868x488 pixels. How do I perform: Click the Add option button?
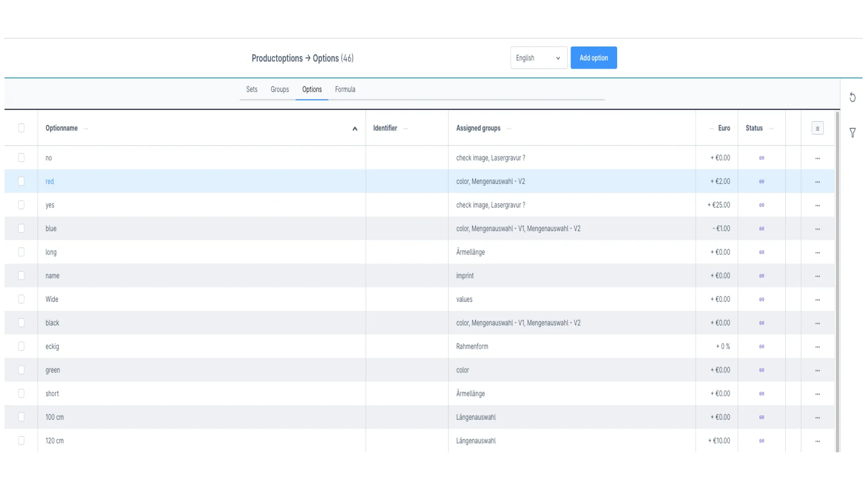(594, 58)
